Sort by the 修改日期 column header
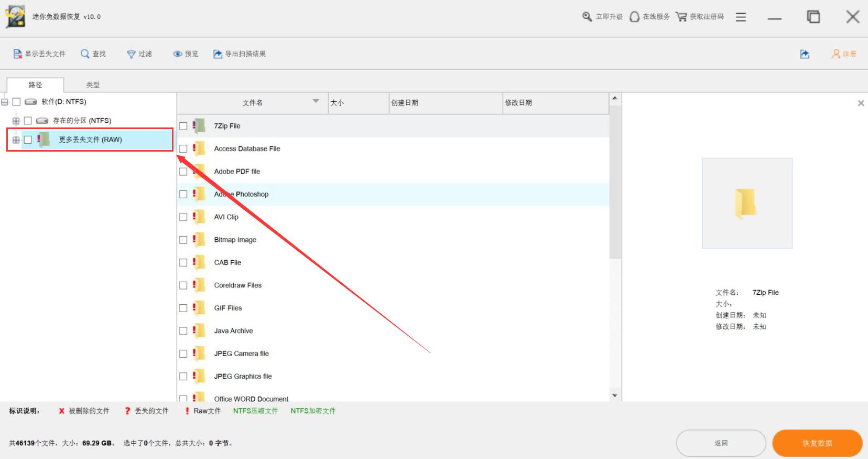Image resolution: width=868 pixels, height=459 pixels. pos(555,103)
